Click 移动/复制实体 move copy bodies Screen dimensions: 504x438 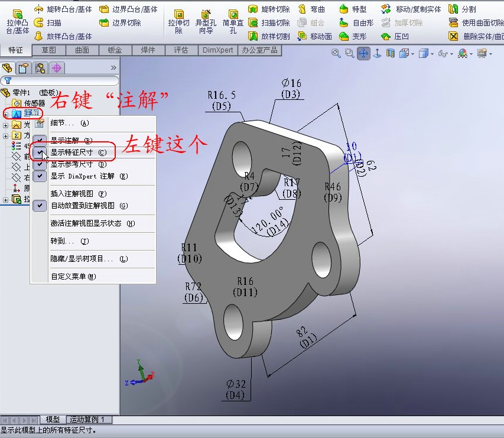(411, 9)
